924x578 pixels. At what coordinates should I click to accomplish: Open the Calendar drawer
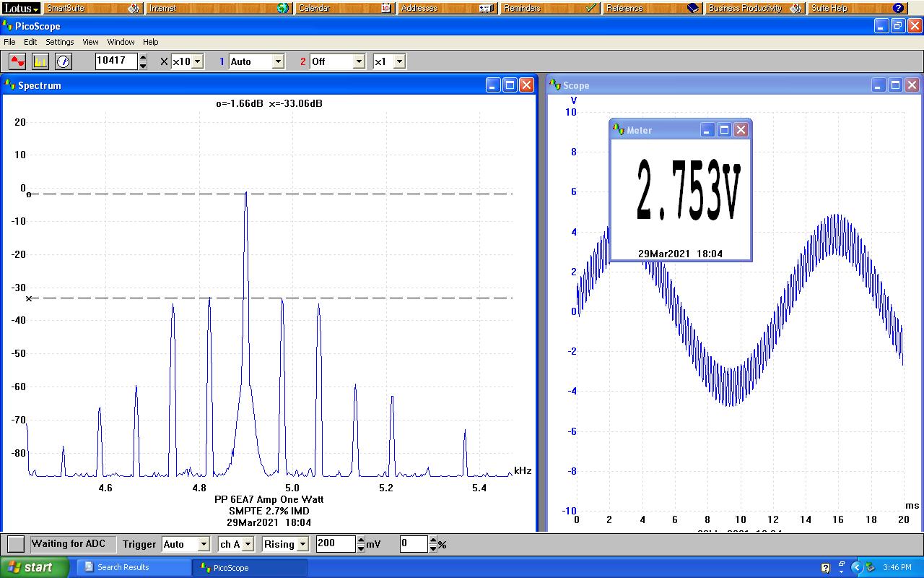(344, 8)
